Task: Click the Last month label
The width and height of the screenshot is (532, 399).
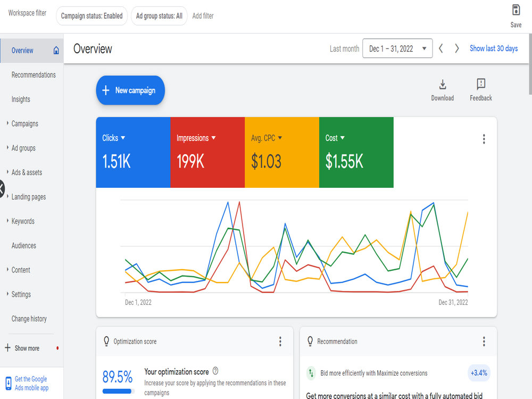Action: [344, 49]
